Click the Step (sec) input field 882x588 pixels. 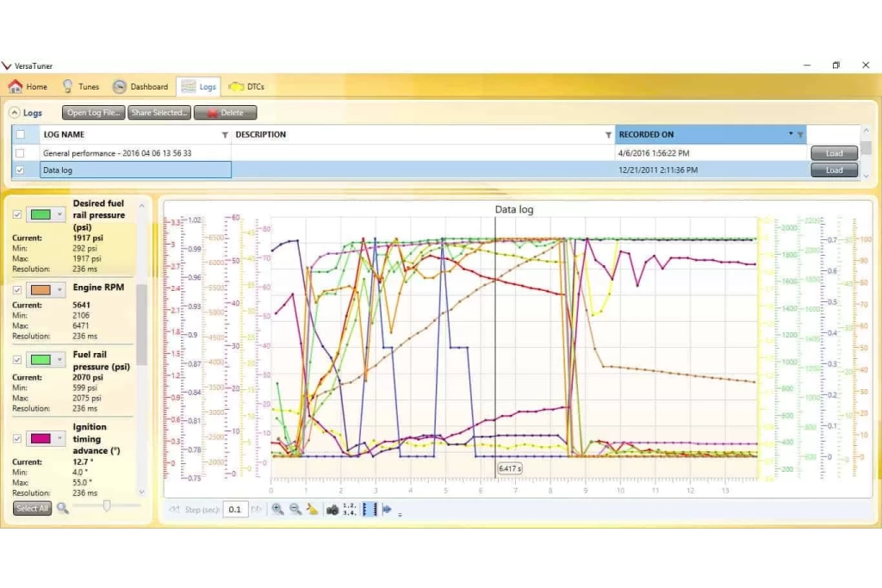click(234, 510)
